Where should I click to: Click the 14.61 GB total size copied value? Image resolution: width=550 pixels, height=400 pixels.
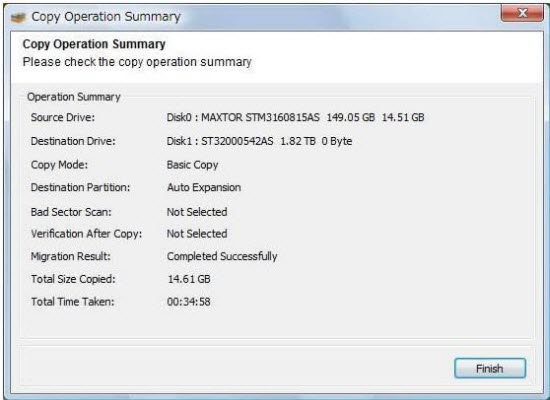[189, 279]
